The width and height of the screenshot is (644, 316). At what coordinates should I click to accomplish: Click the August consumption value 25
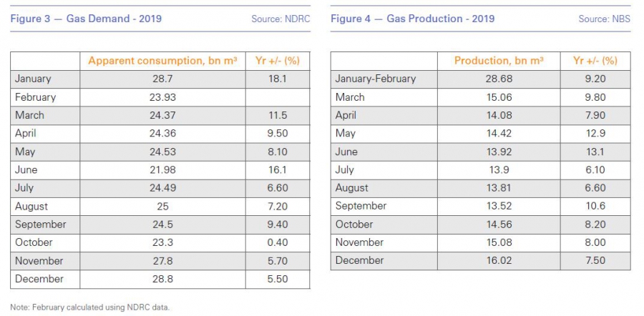162,206
